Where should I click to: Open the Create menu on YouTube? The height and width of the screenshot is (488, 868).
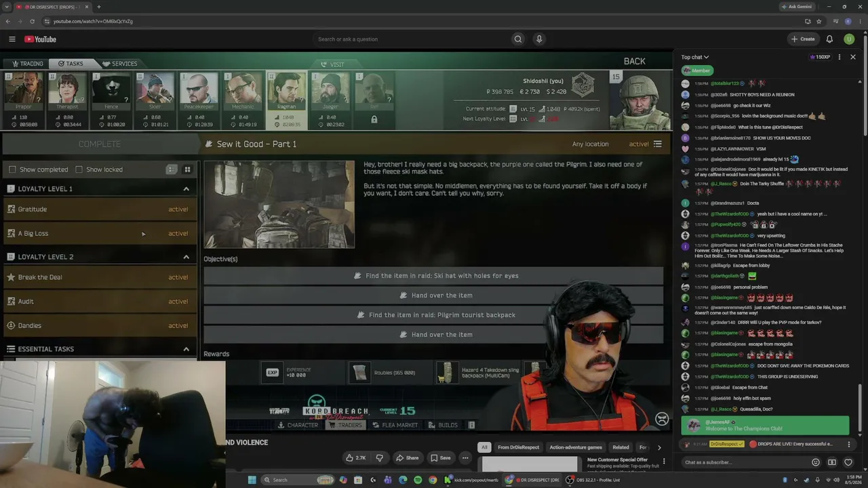tap(803, 39)
